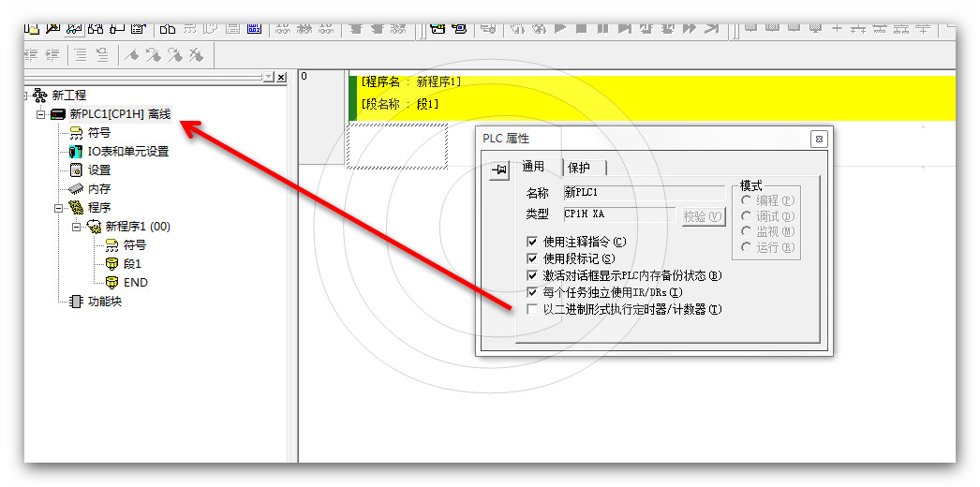The height and width of the screenshot is (487, 980).
Task: Select the 通用 tab
Action: point(534,167)
